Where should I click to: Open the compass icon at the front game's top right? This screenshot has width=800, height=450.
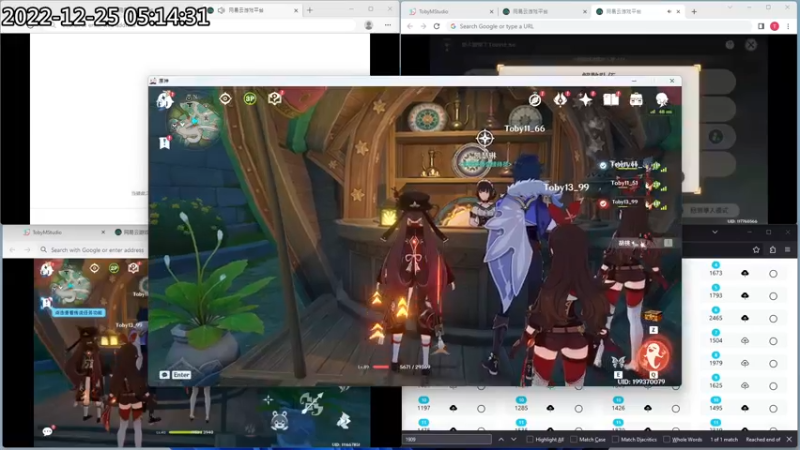(x=535, y=100)
